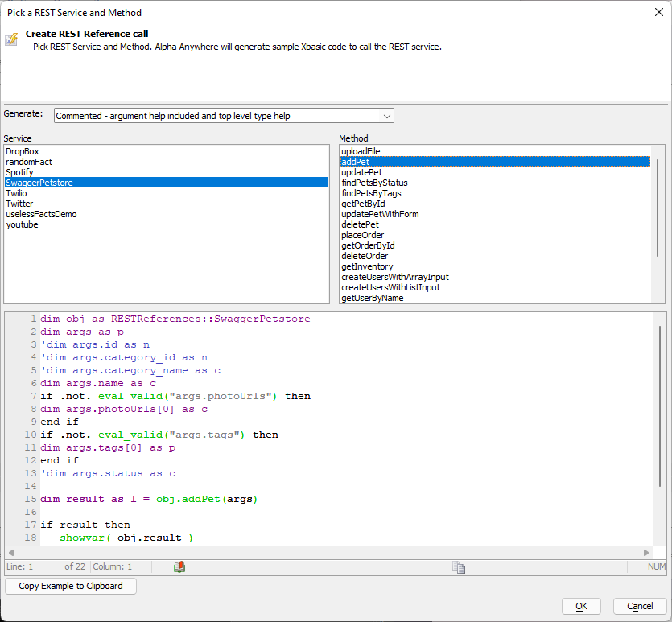The width and height of the screenshot is (672, 622).
Task: Click the Column: 1 status indicator
Action: 113,566
